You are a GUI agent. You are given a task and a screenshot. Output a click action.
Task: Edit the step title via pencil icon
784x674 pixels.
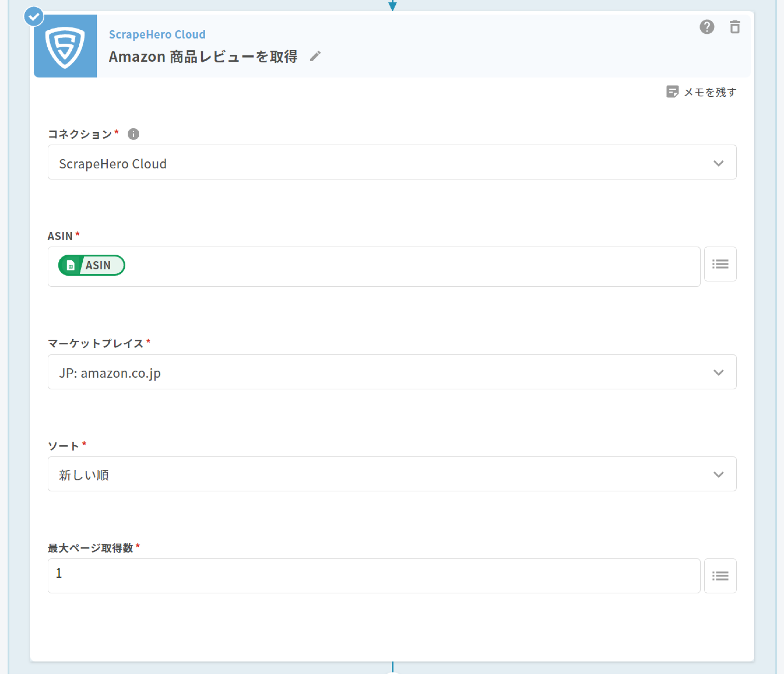point(315,56)
